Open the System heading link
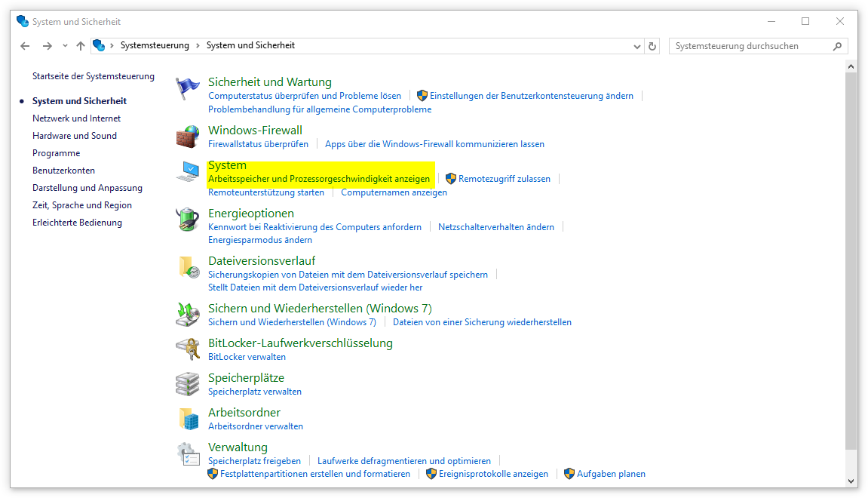868x498 pixels. coord(227,165)
